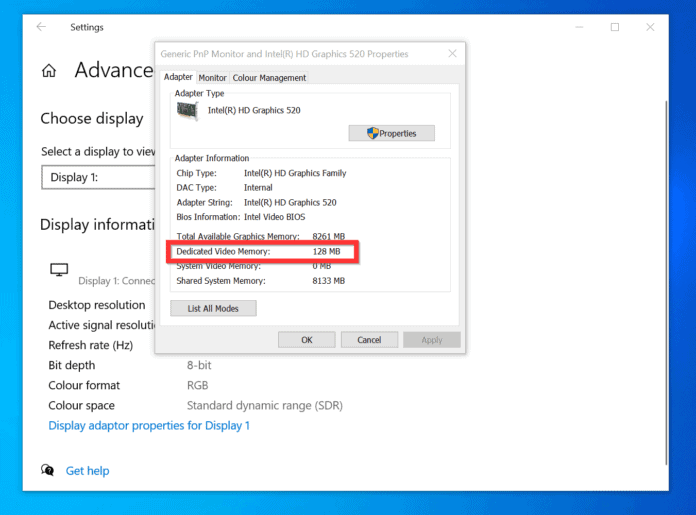The height and width of the screenshot is (515, 696).
Task: Minimize the Settings window
Action: [x=579, y=28]
